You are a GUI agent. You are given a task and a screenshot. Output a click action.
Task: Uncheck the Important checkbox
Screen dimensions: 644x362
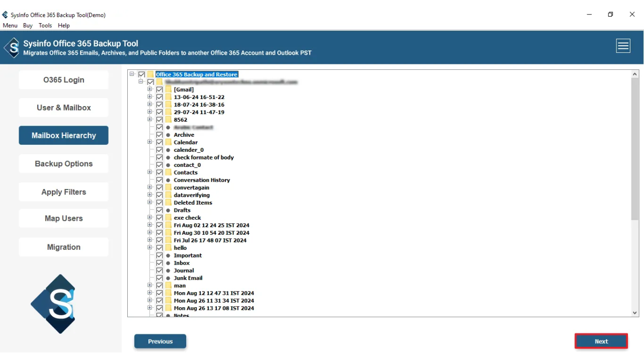159,255
